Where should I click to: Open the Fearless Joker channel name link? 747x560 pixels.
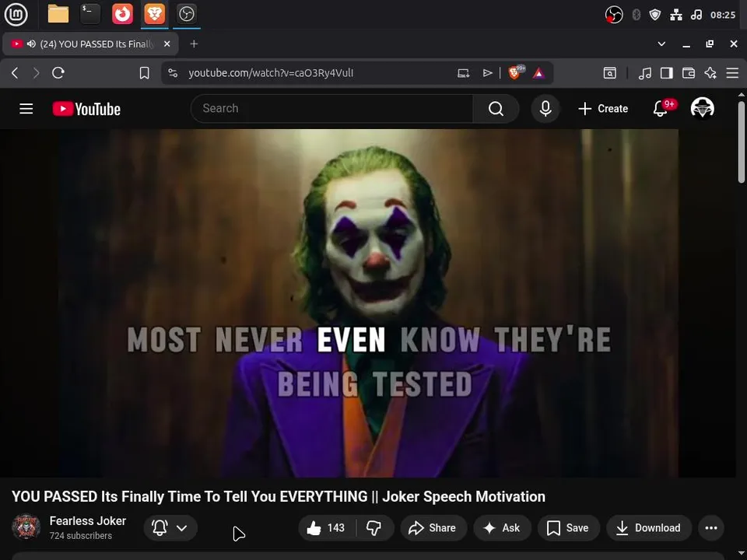[88, 521]
